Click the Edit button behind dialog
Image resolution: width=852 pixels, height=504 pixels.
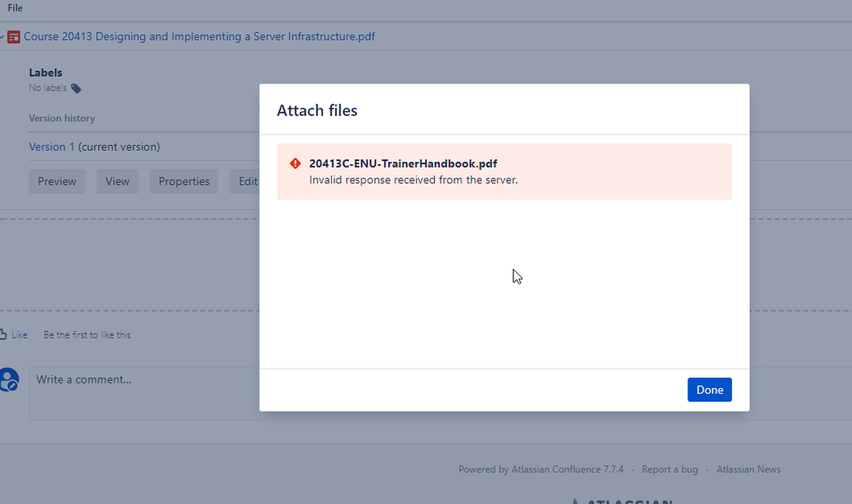[245, 182]
